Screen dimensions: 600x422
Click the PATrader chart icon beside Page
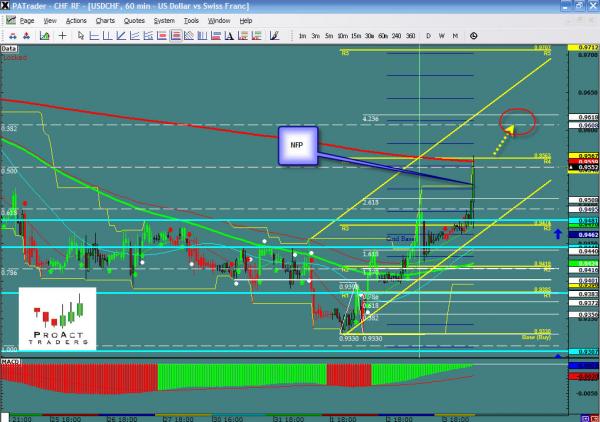coord(8,20)
